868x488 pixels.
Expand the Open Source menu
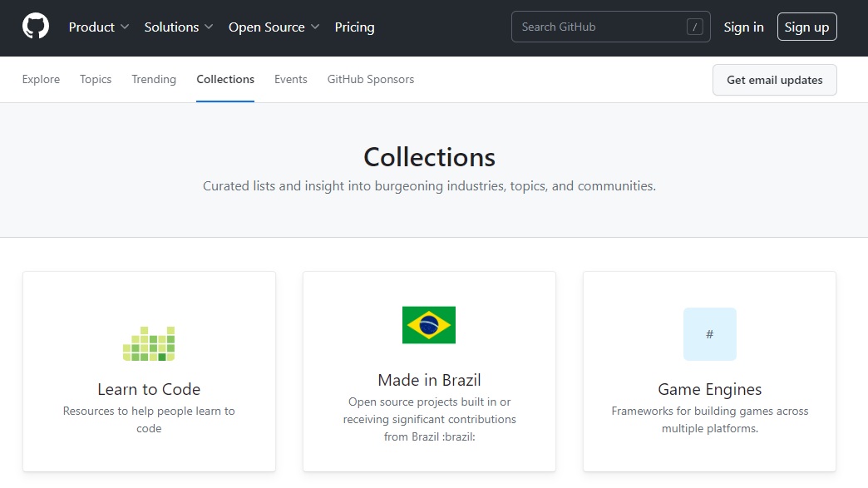point(274,27)
